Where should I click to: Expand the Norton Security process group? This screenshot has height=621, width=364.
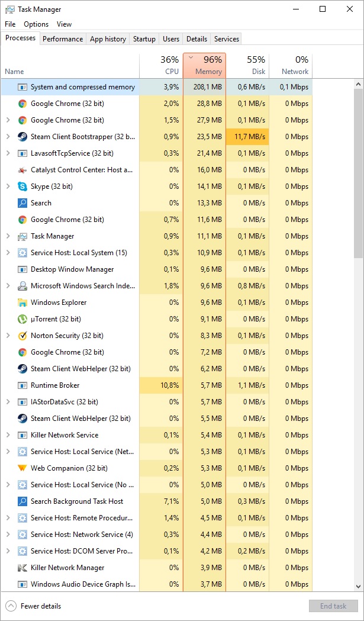(x=8, y=336)
